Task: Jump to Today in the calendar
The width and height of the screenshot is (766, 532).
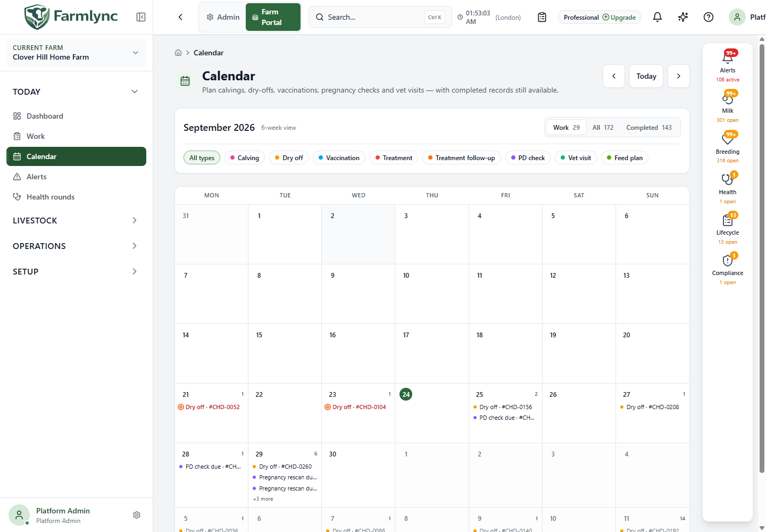Action: point(646,76)
